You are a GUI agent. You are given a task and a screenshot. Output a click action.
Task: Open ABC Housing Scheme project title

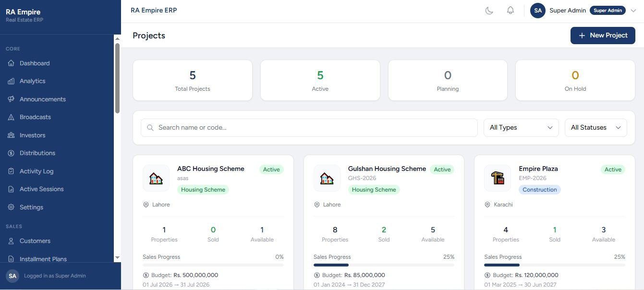coord(211,169)
